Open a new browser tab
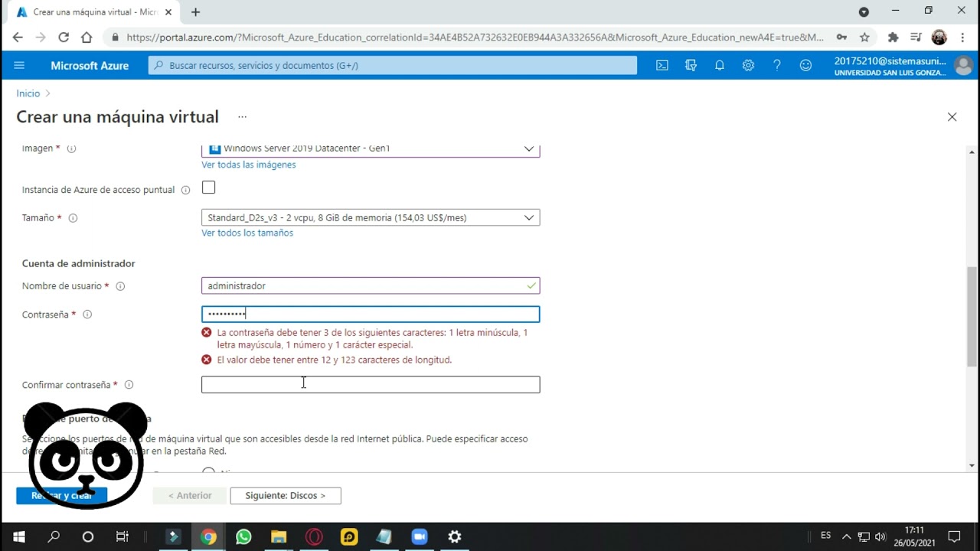Viewport: 980px width, 551px height. [x=195, y=12]
